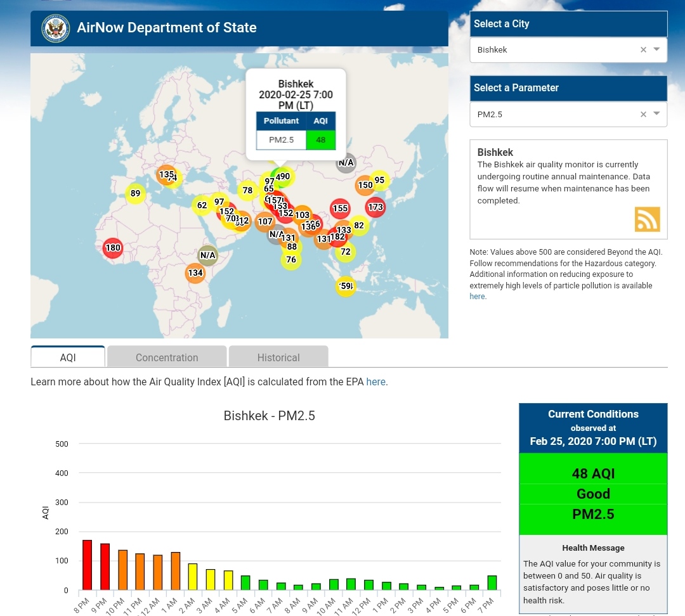The height and width of the screenshot is (616, 685).
Task: Click the red 173 AQI map marker
Action: click(375, 207)
